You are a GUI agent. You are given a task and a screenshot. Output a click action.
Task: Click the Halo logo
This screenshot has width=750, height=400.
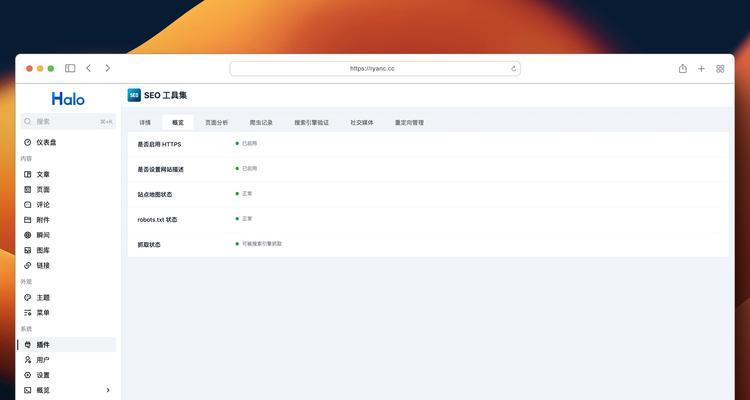(68, 99)
